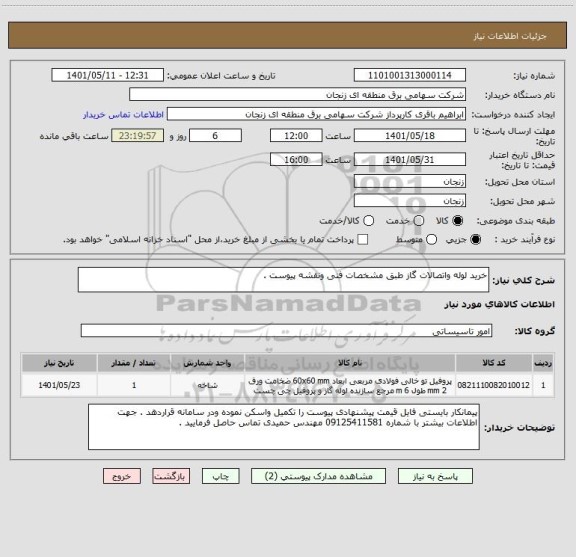Click the خروج exit button
Image resolution: width=576 pixels, height=557 pixels.
[122, 476]
